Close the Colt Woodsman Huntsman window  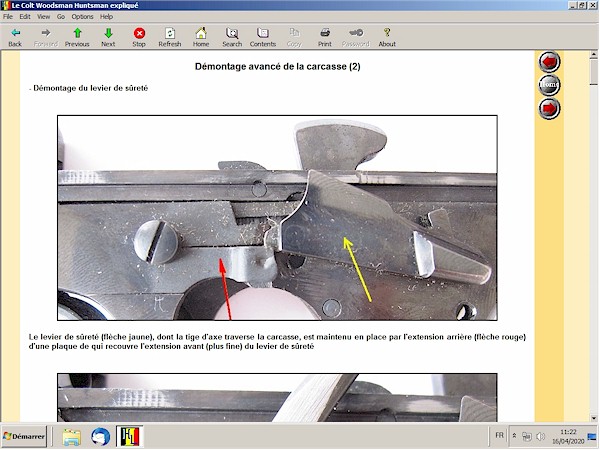coord(592,5)
